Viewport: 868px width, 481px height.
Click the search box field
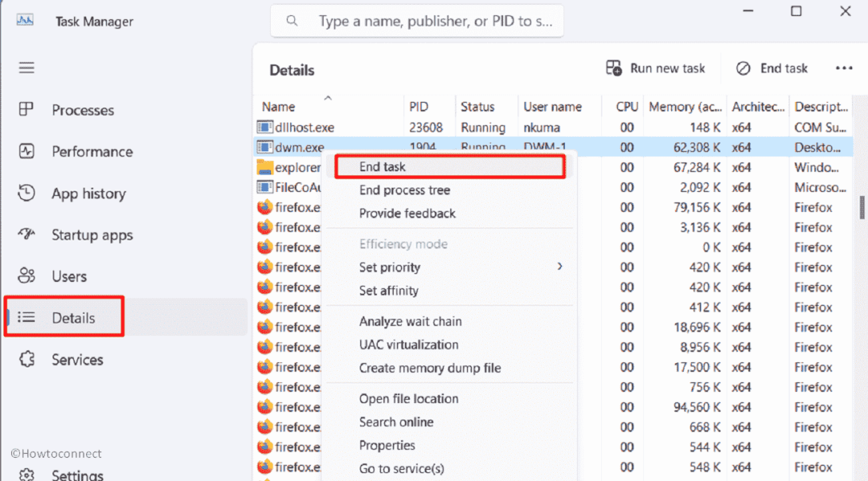pos(417,21)
